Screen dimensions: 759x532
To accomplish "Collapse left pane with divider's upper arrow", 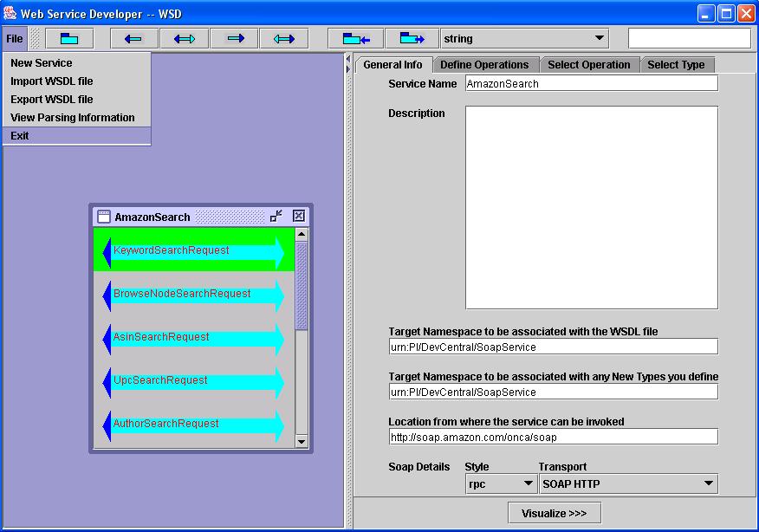I will (x=348, y=59).
